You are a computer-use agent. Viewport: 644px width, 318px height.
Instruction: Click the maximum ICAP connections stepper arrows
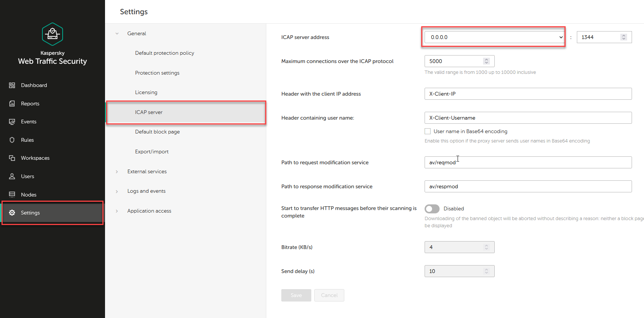(x=486, y=61)
